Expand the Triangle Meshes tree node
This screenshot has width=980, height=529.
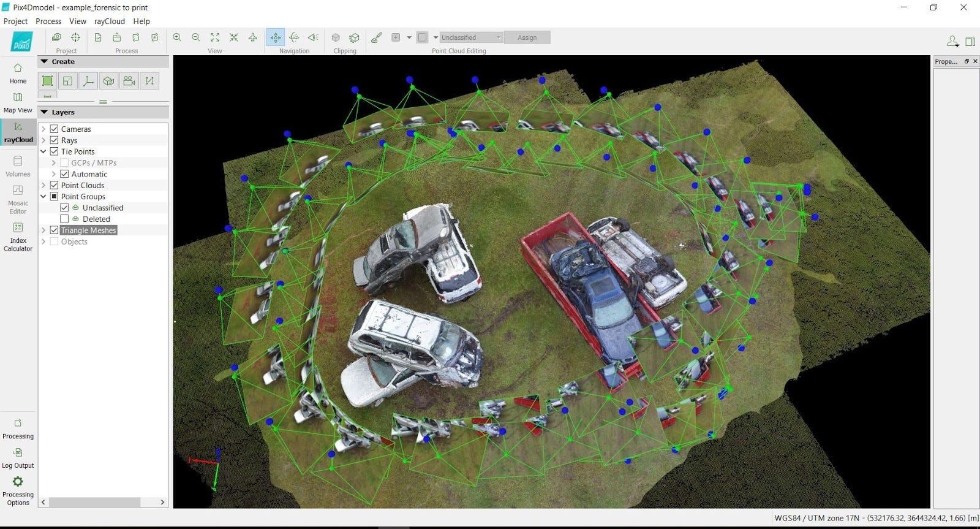tap(43, 230)
